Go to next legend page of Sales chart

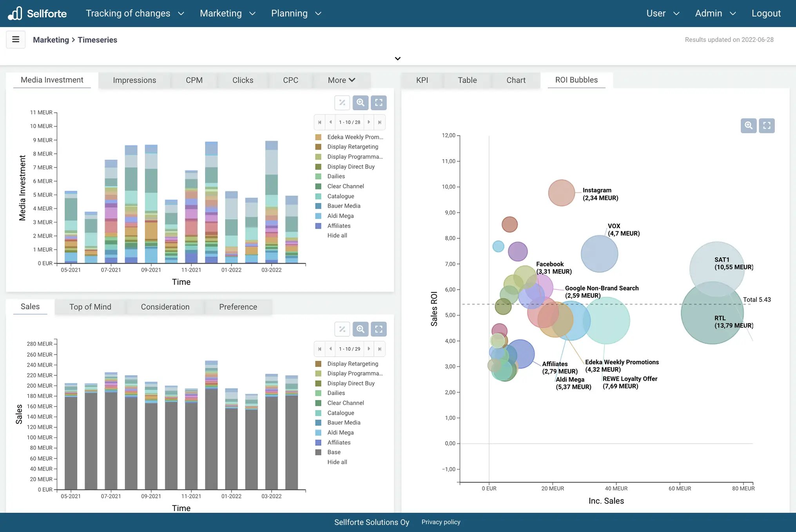click(369, 349)
